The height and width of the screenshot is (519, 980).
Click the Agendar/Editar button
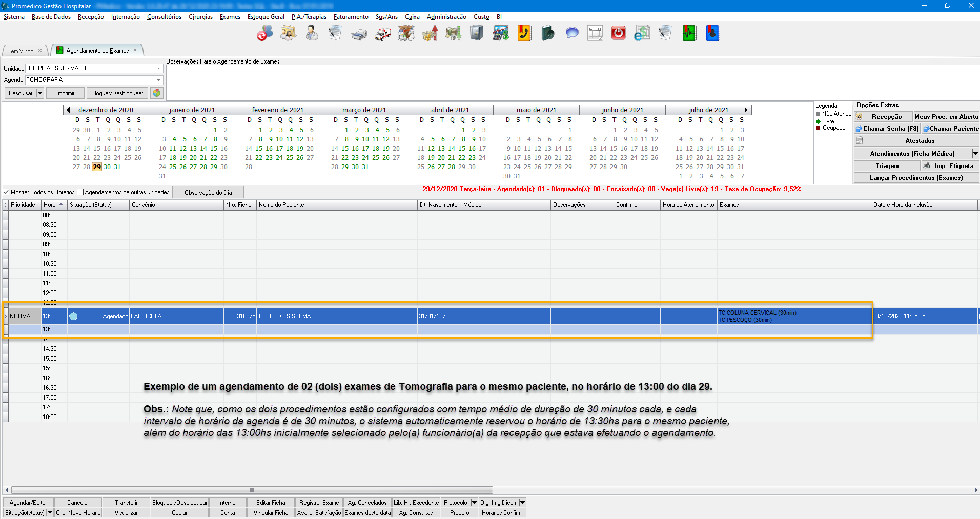(28, 503)
